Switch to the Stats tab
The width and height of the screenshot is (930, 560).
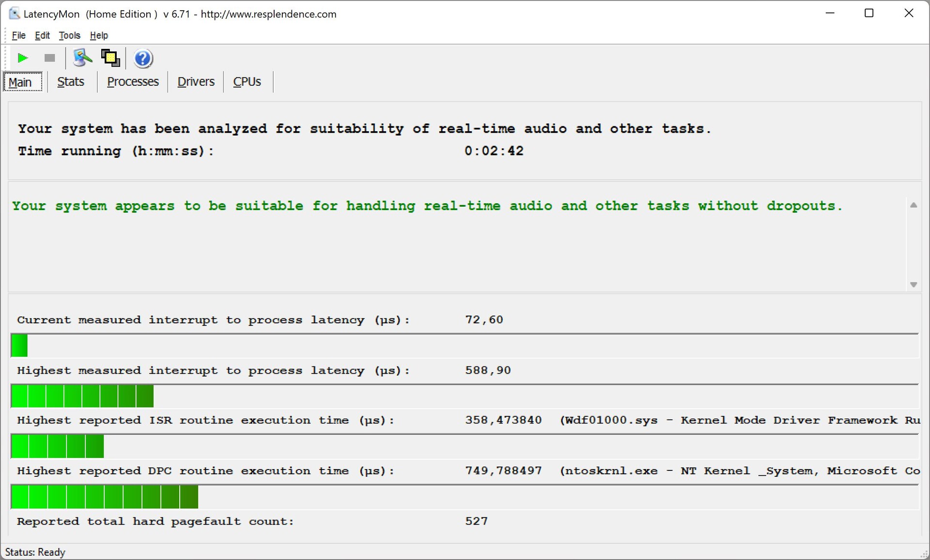click(x=71, y=82)
